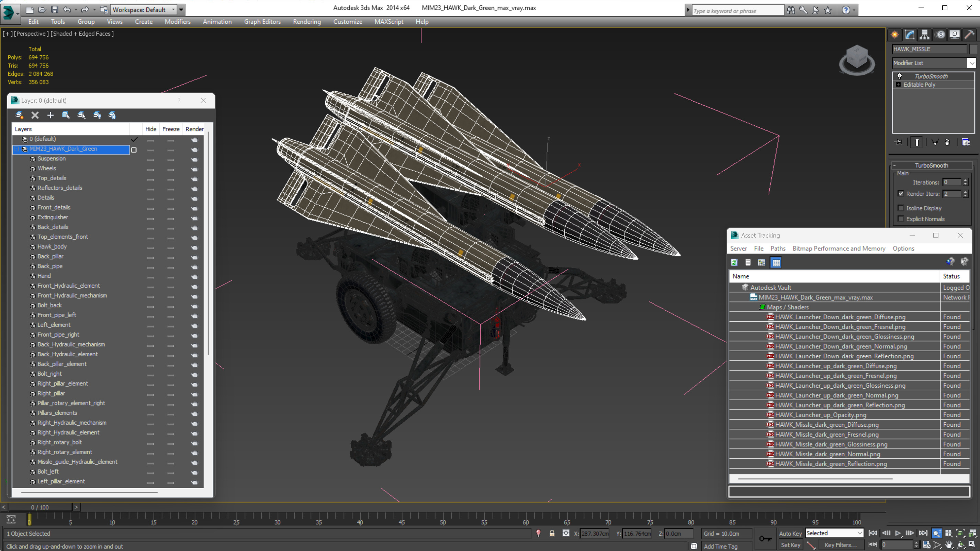Click the save file floppy icon
Image resolution: width=980 pixels, height=551 pixels.
pyautogui.click(x=54, y=10)
